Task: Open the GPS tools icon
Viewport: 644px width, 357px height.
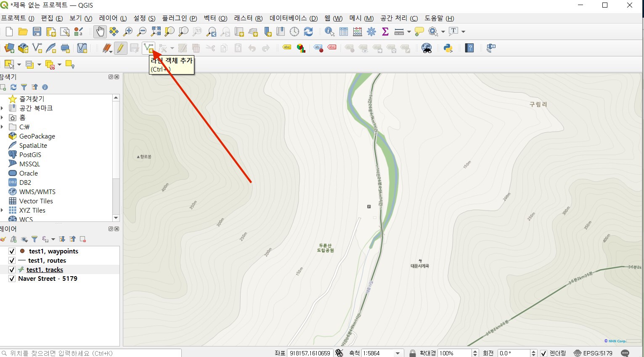Action: pyautogui.click(x=491, y=48)
